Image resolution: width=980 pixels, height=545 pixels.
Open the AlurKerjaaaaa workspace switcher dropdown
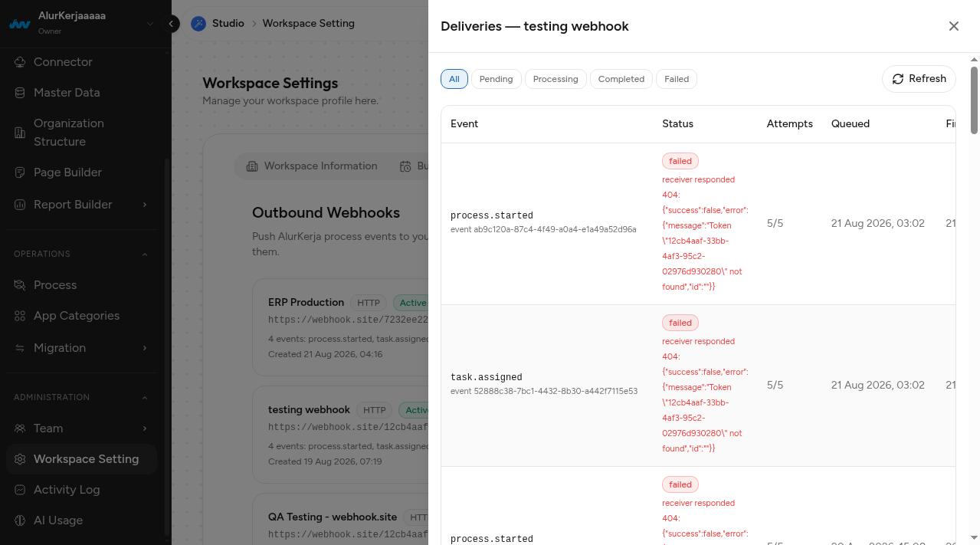[x=150, y=24]
